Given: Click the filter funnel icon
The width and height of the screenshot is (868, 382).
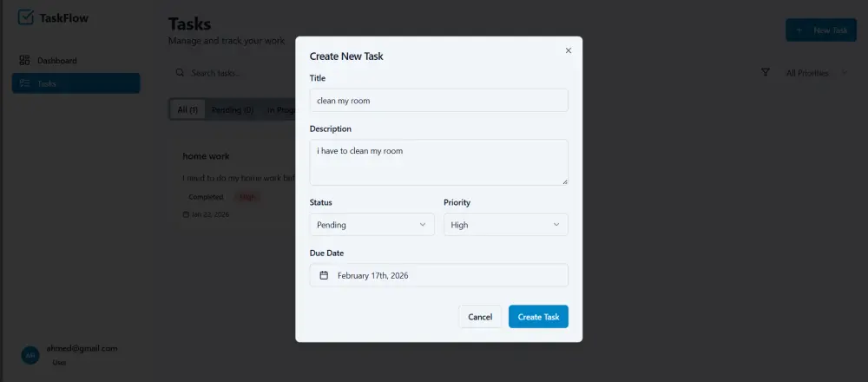Looking at the screenshot, I should pyautogui.click(x=766, y=73).
